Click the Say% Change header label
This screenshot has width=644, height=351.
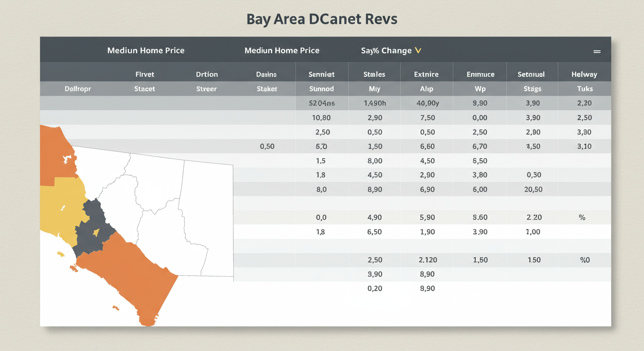click(386, 50)
